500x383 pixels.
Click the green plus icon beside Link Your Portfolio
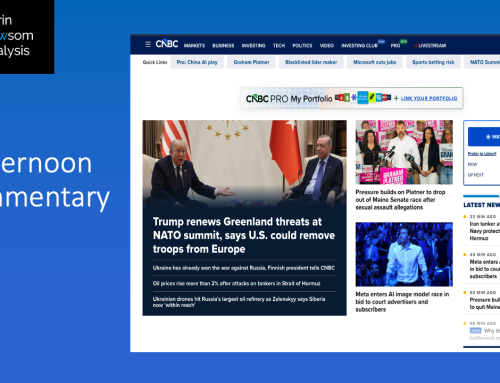click(396, 98)
